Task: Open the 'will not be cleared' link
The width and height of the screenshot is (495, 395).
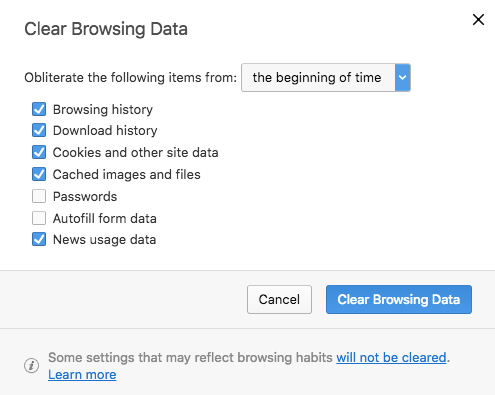Action: [391, 358]
